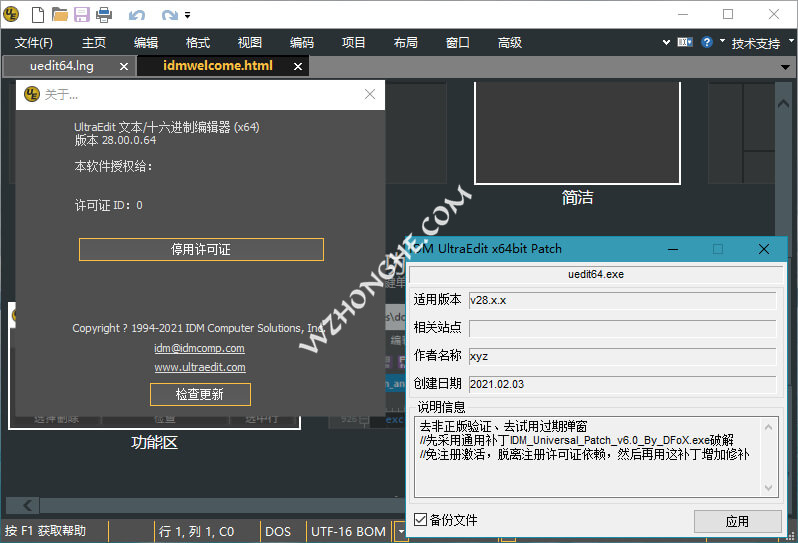Click the horizontal scrollbar left arrow

click(x=27, y=505)
